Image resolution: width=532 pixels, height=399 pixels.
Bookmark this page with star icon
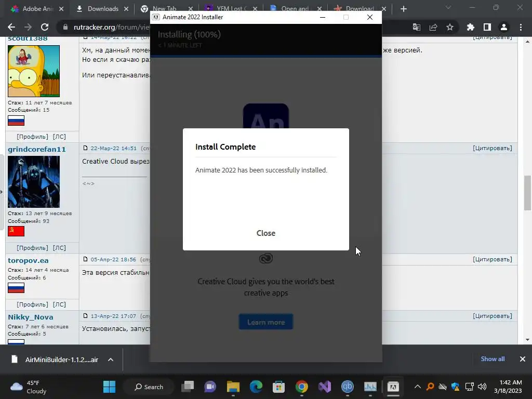(x=450, y=27)
